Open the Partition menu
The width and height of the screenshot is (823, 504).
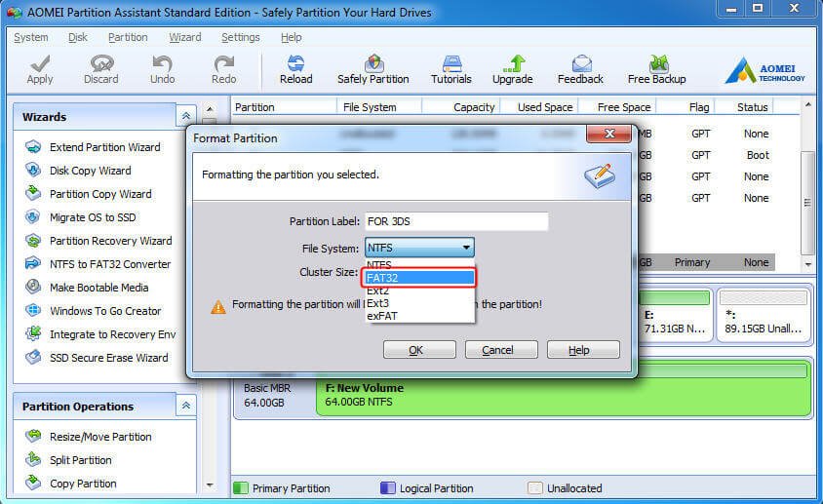click(x=128, y=37)
